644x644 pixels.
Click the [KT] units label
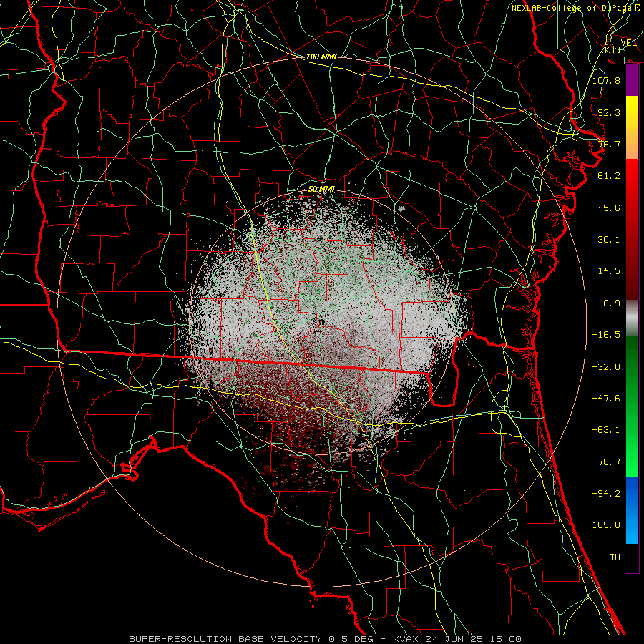611,49
